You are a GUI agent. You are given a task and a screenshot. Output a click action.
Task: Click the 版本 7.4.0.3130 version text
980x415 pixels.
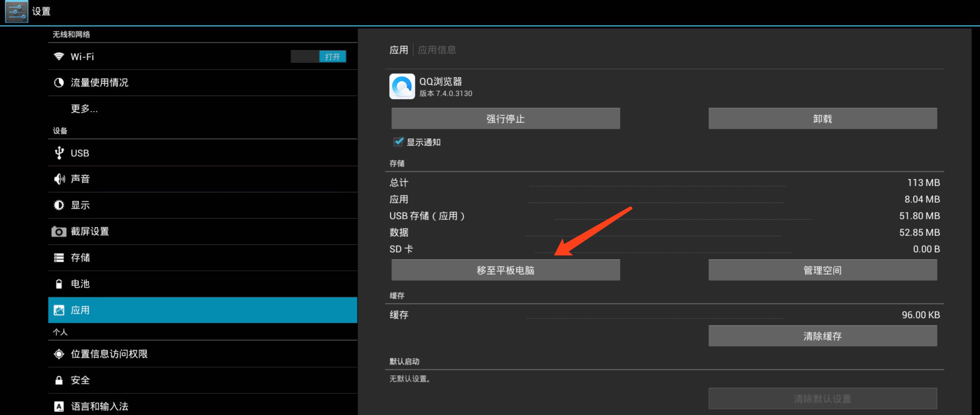pos(445,94)
